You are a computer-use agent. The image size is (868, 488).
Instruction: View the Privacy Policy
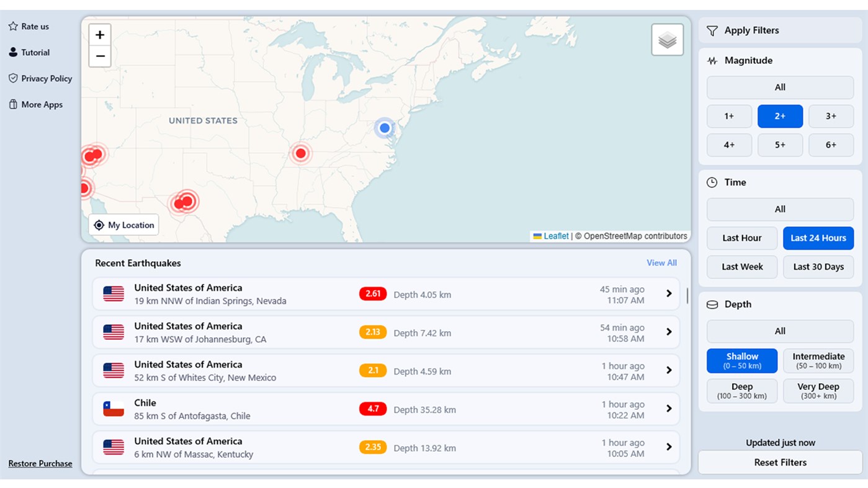click(x=40, y=79)
